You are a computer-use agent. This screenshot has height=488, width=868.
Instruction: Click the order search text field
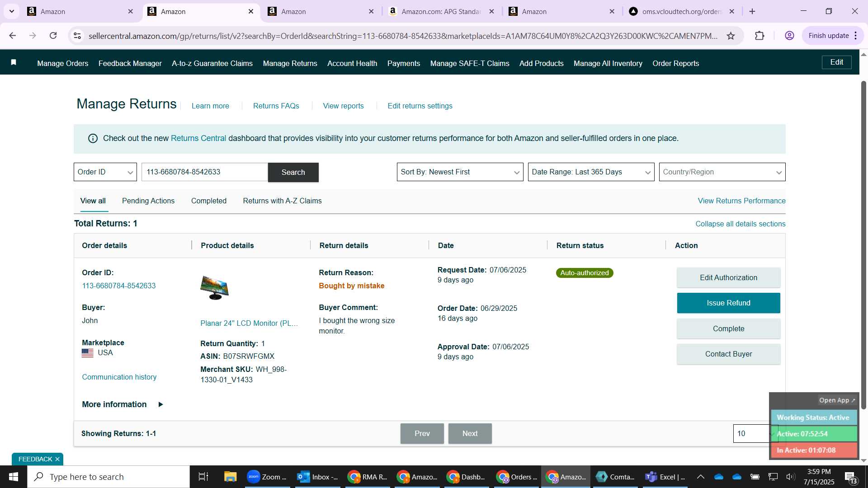[x=205, y=172]
